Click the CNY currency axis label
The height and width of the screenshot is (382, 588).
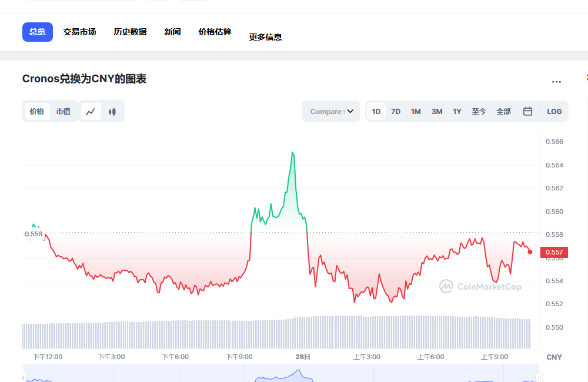554,357
